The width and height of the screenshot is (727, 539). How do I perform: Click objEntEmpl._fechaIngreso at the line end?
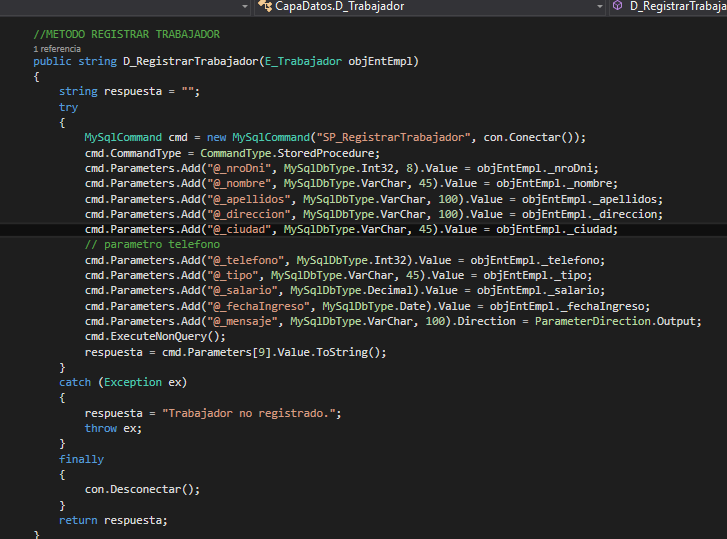[x=567, y=306]
